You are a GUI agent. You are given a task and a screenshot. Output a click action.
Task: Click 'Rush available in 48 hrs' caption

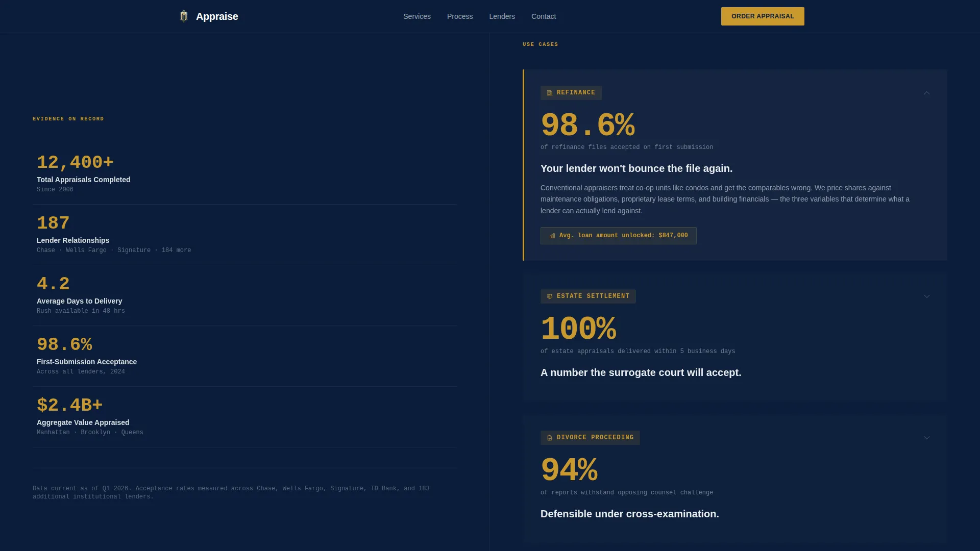(x=81, y=311)
